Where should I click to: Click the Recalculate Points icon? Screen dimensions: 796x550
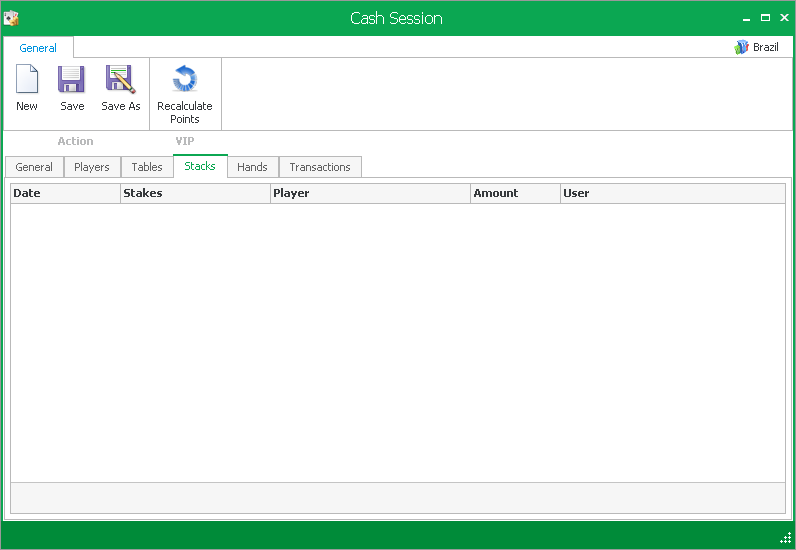point(185,79)
